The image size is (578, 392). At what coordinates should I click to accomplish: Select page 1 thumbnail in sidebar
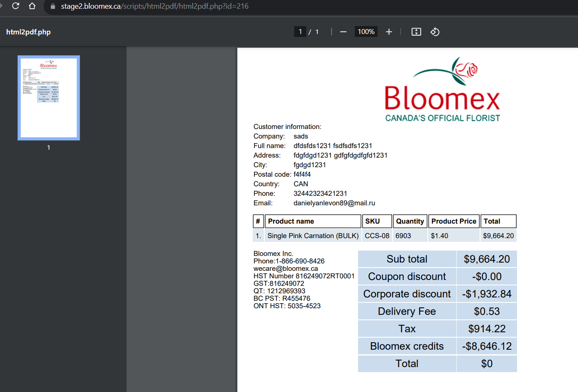tap(49, 98)
